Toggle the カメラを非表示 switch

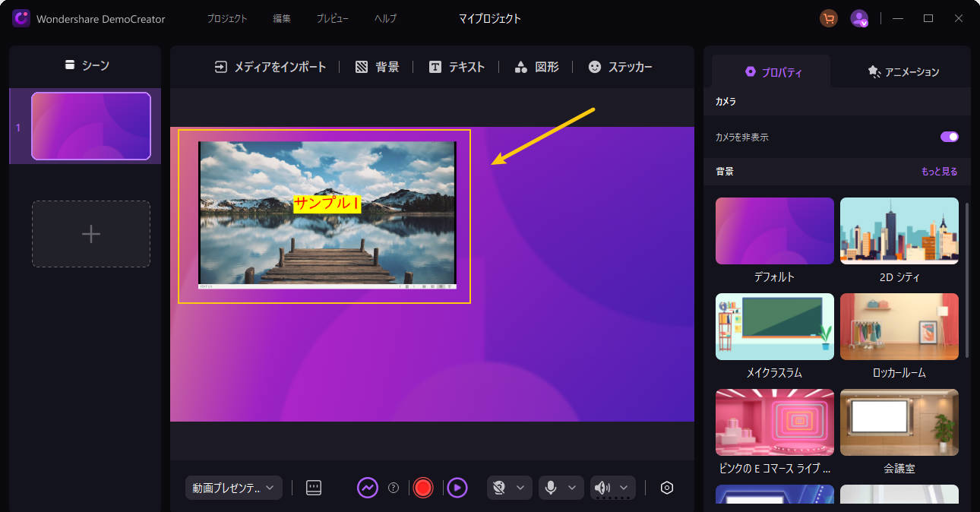coord(950,137)
